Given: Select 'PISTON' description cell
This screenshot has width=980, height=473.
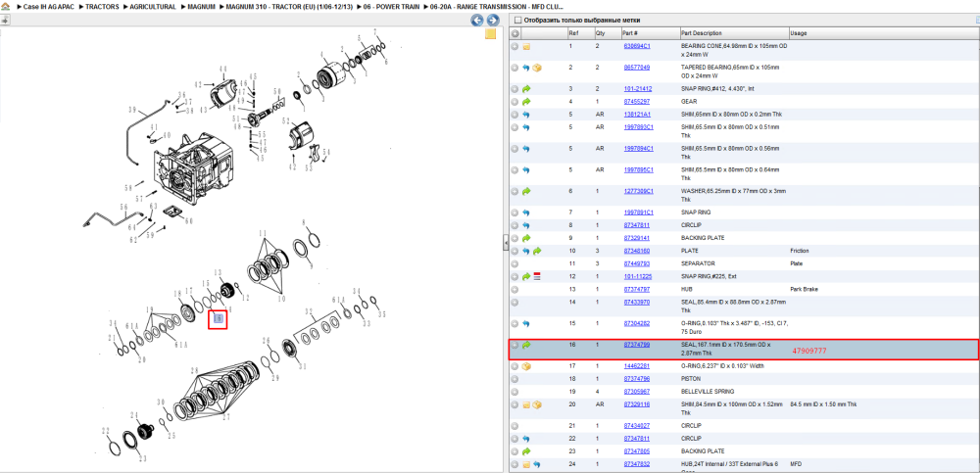Looking at the screenshot, I should click(690, 379).
